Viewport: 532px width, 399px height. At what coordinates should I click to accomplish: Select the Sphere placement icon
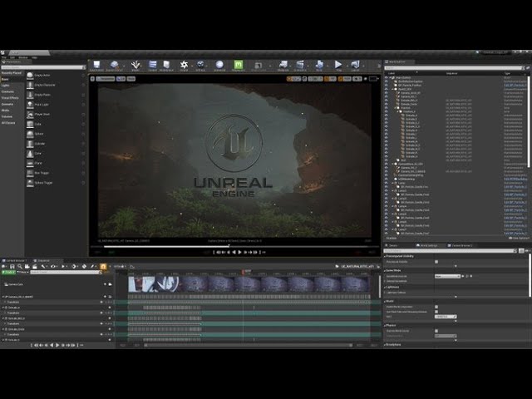pyautogui.click(x=30, y=134)
